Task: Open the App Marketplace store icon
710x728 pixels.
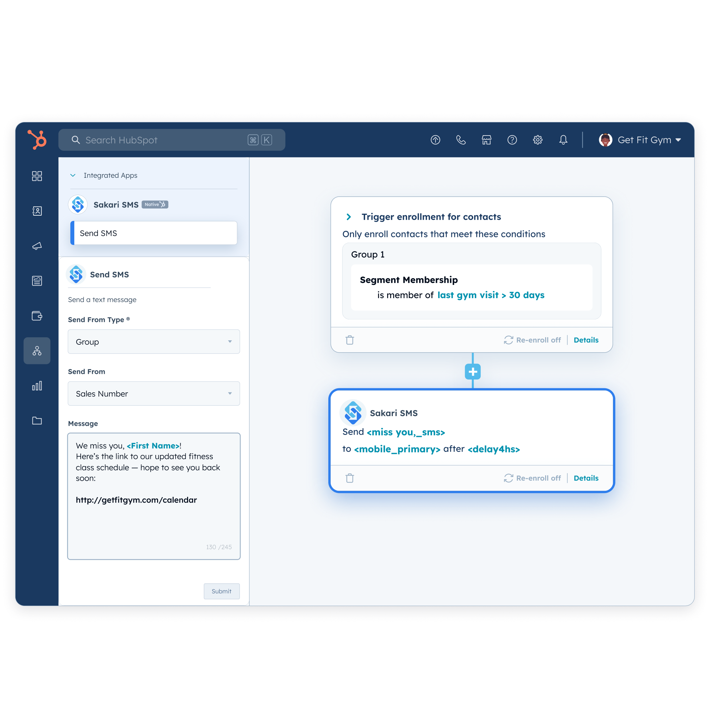Action: 486,140
